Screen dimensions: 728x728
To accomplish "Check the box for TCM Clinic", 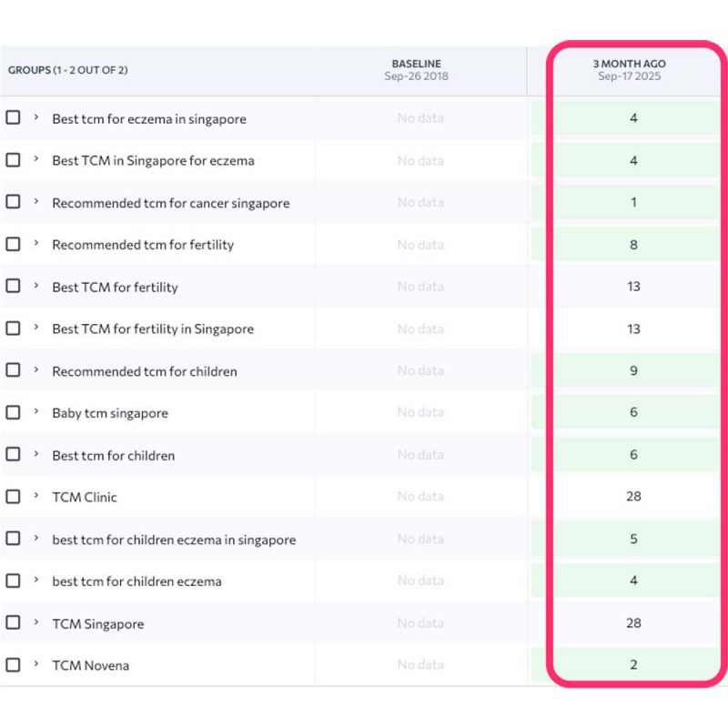I will pyautogui.click(x=13, y=497).
